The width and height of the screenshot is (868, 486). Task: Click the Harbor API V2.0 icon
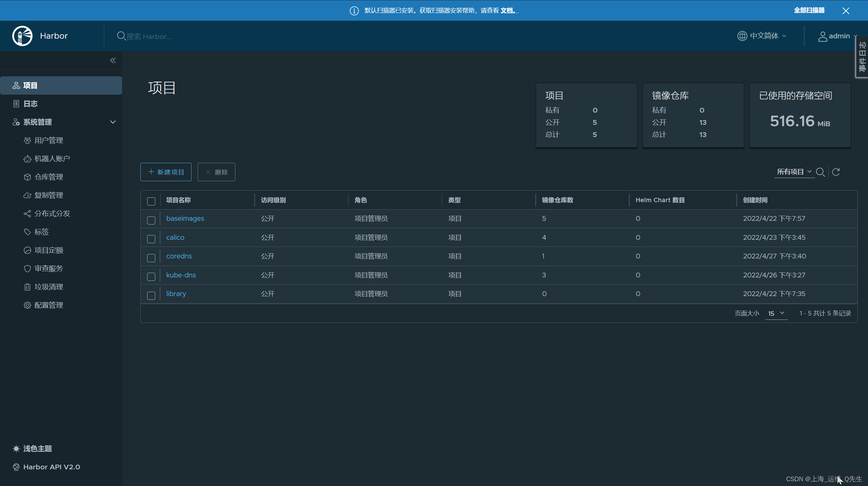click(x=16, y=467)
